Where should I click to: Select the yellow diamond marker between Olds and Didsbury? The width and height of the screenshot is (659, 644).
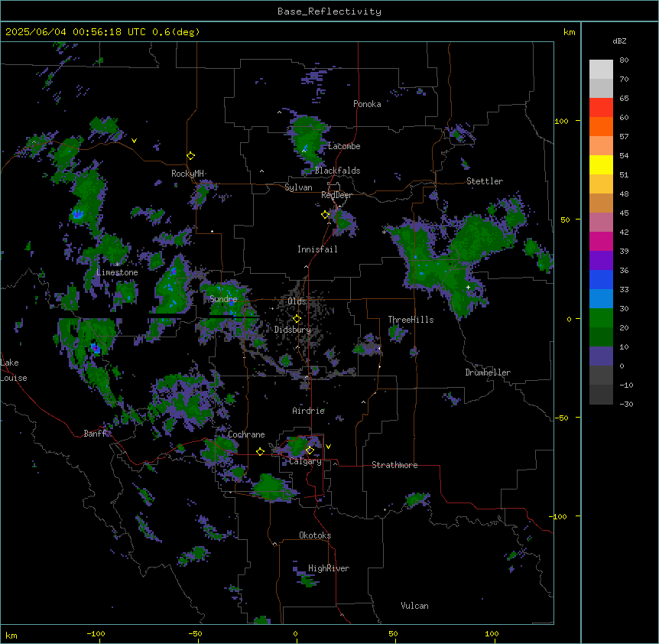click(x=297, y=319)
